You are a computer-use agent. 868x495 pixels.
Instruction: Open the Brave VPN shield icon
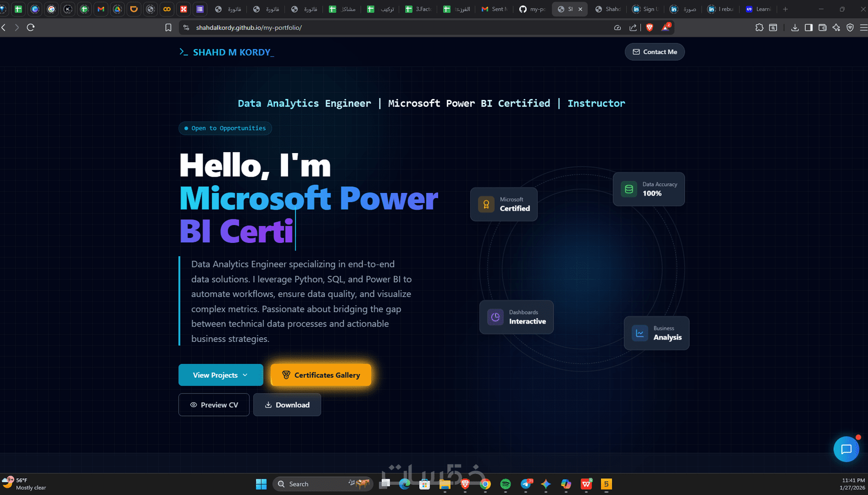[850, 28]
